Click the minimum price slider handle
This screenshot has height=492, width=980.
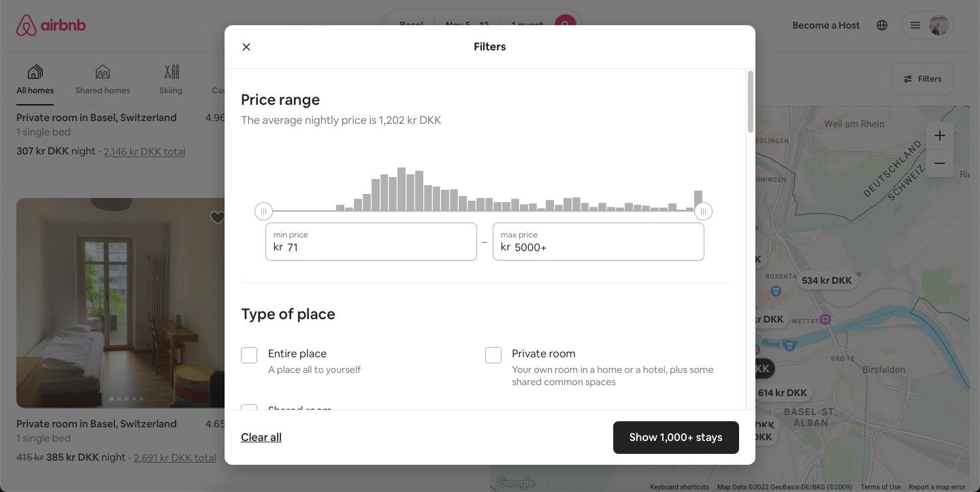coord(263,211)
